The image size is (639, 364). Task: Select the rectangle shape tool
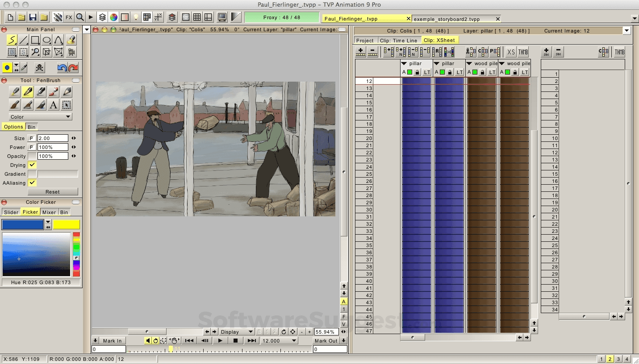coord(35,41)
